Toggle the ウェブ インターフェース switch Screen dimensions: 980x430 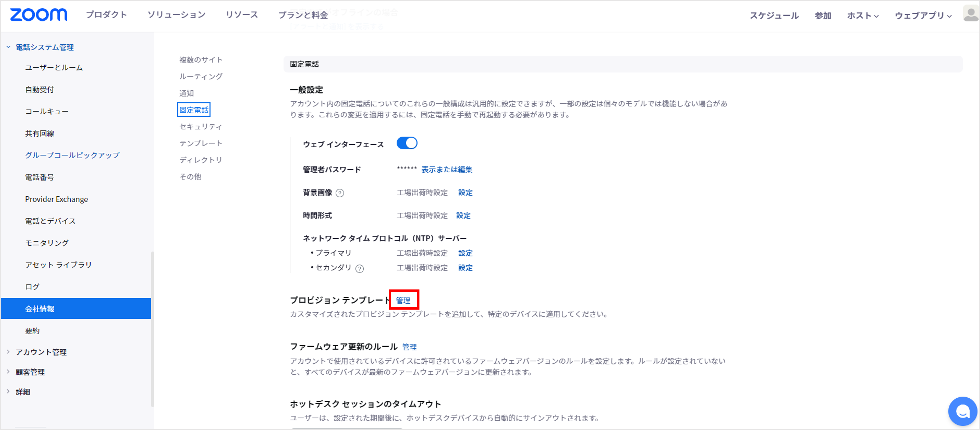click(407, 143)
